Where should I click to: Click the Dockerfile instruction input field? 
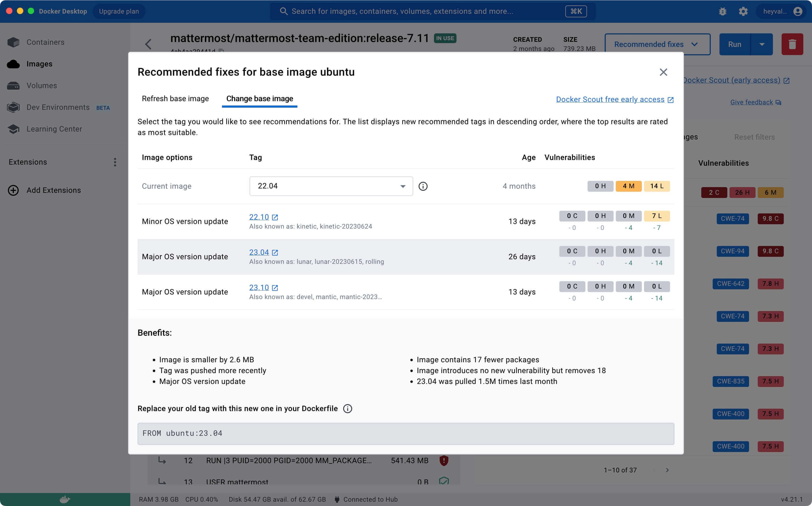tap(405, 433)
